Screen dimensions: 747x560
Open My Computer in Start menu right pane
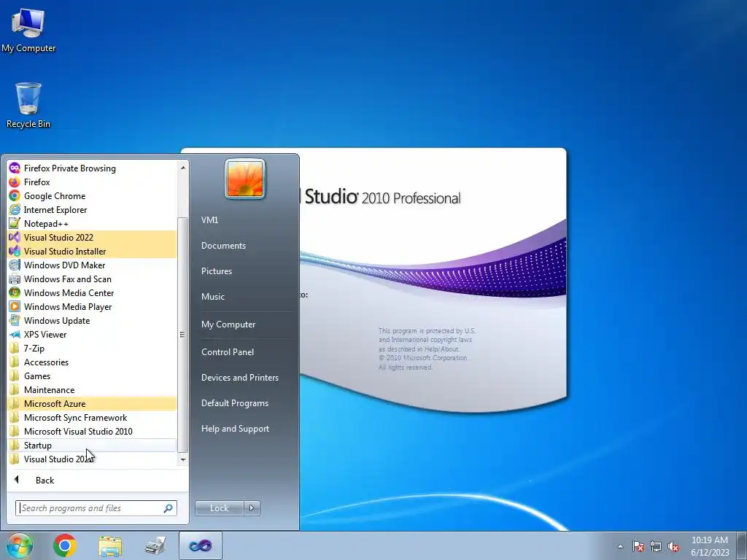click(228, 324)
